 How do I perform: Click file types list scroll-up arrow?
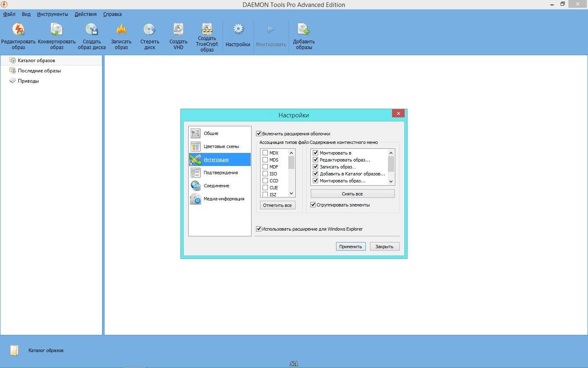[291, 153]
